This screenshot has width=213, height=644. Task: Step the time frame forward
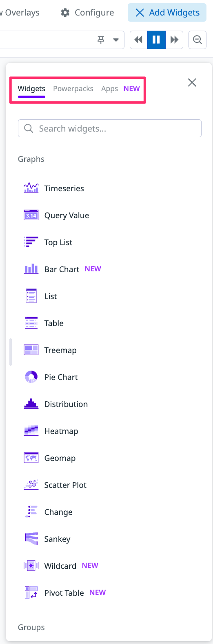175,40
